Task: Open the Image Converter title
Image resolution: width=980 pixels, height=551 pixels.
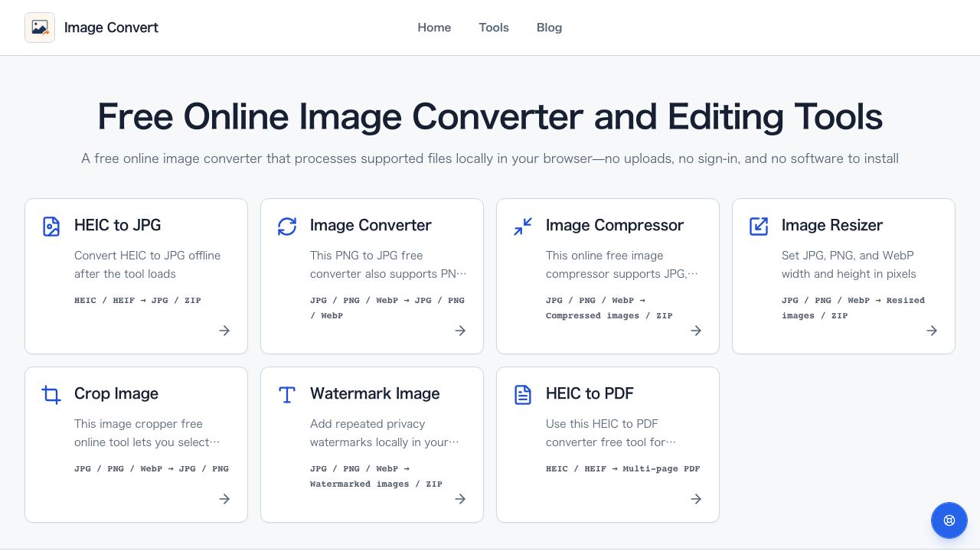Action: coord(371,225)
